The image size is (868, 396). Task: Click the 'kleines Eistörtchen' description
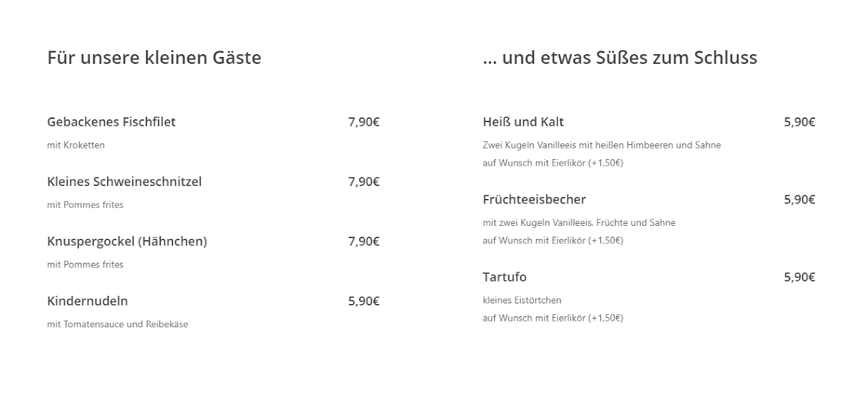pos(522,300)
